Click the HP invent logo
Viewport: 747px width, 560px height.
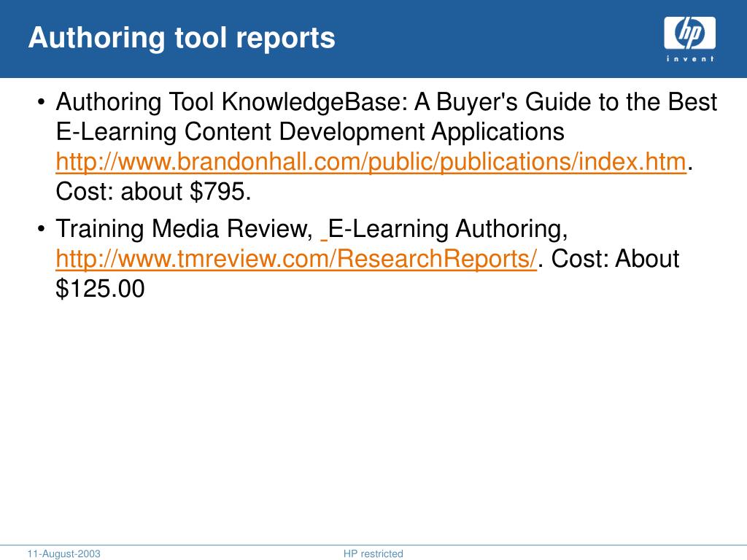click(x=689, y=39)
